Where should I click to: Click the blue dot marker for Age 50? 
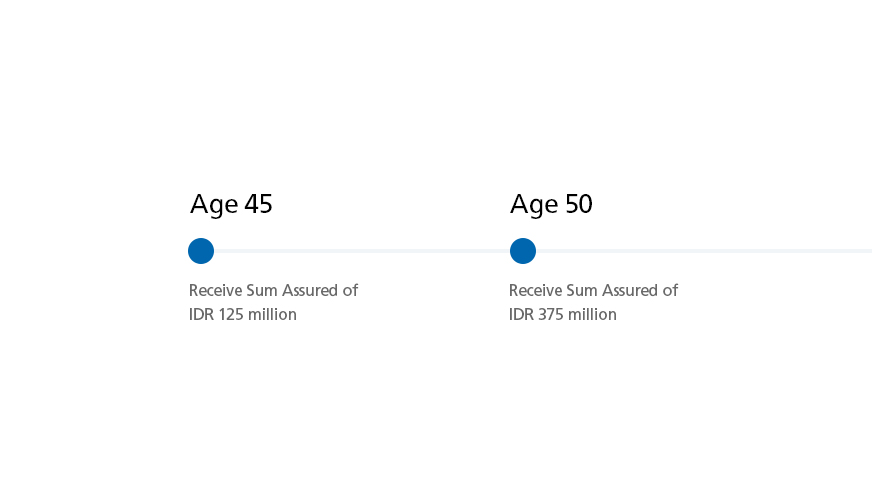pyautogui.click(x=523, y=251)
